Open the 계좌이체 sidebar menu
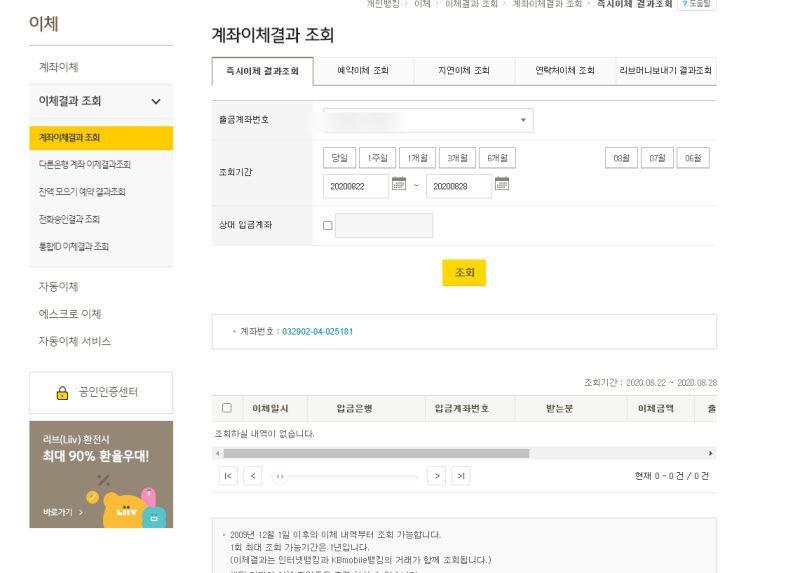The width and height of the screenshot is (800, 573). click(59, 67)
